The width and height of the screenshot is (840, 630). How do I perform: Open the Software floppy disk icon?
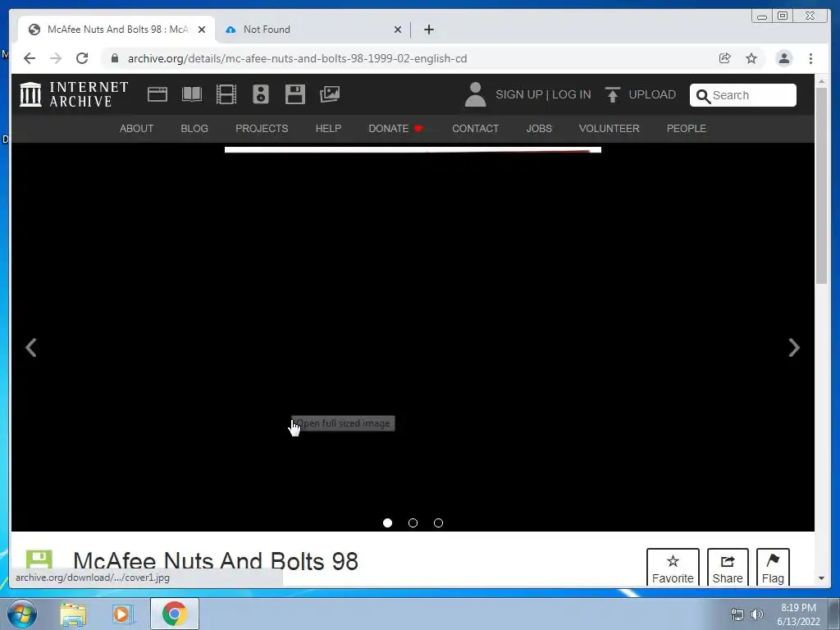295,94
